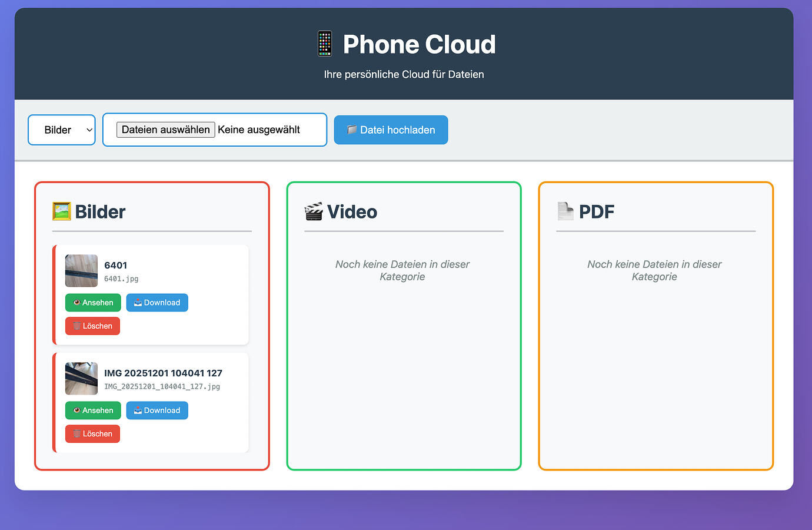Click the folder icon in Datei hochladen button
This screenshot has width=812, height=530.
[352, 130]
